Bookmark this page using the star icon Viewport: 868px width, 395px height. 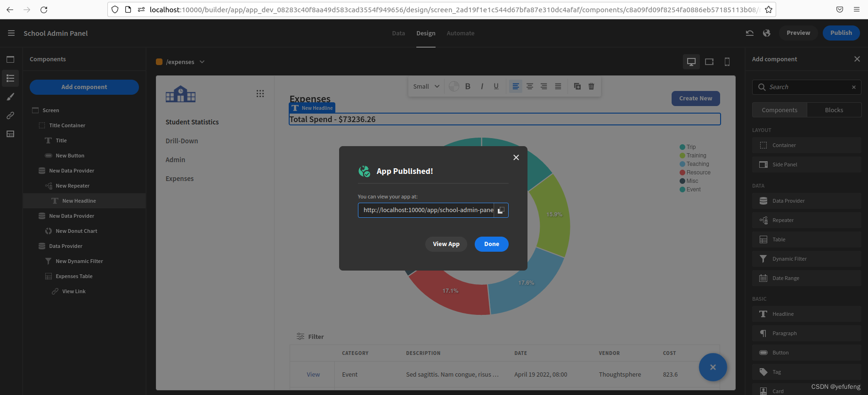tap(768, 9)
